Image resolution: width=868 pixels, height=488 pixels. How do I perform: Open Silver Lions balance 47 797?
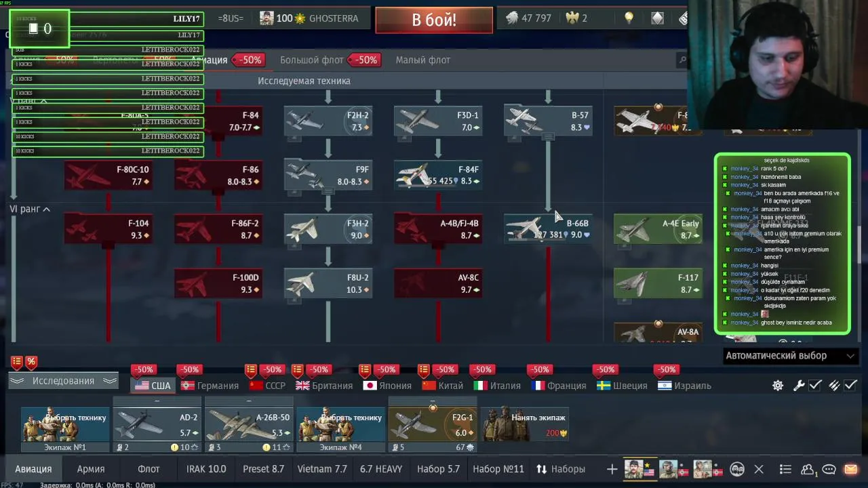click(529, 18)
